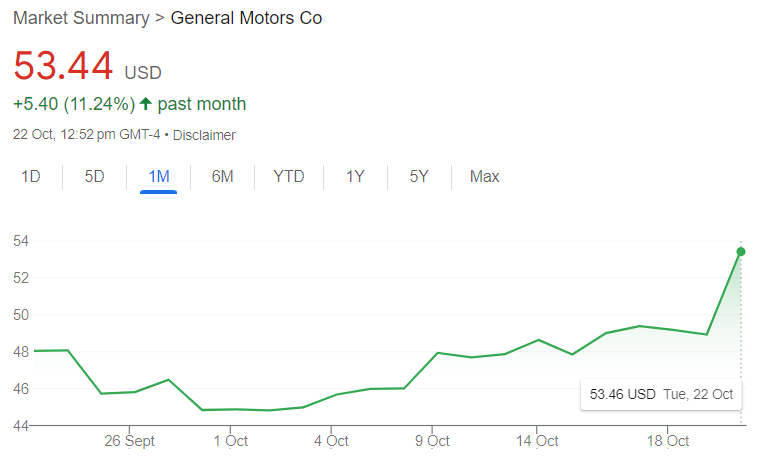This screenshot has height=458, width=775.
Task: Click the 18 Oct date marker
Action: click(x=668, y=441)
